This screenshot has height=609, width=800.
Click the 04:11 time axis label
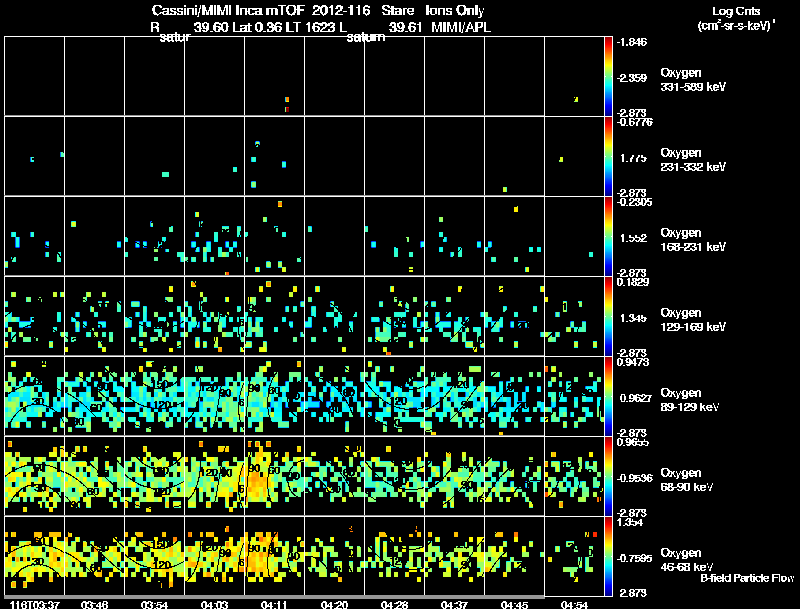(274, 605)
